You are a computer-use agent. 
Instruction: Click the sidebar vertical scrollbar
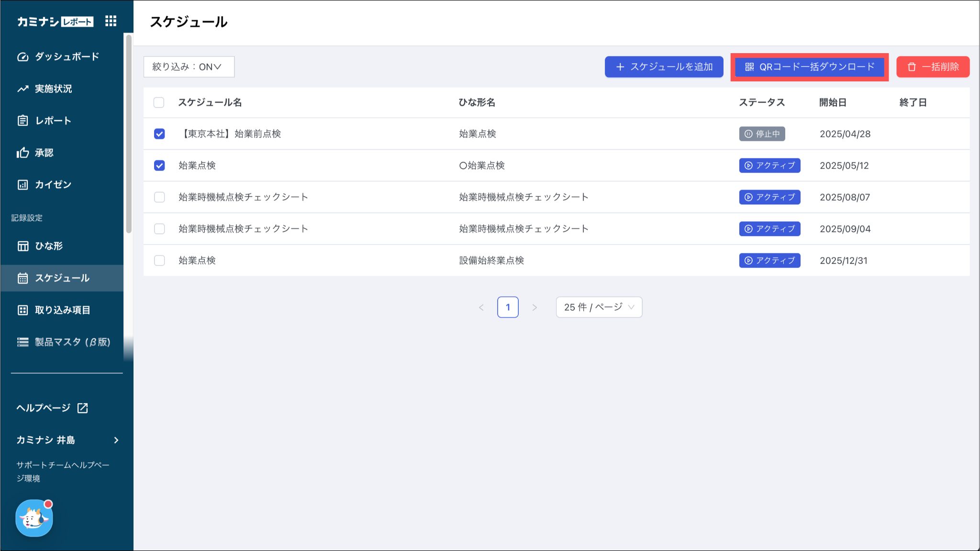128,134
